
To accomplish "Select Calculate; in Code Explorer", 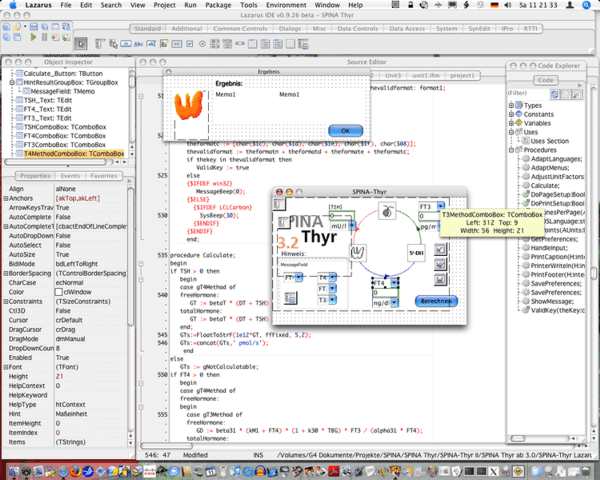I will click(x=545, y=185).
